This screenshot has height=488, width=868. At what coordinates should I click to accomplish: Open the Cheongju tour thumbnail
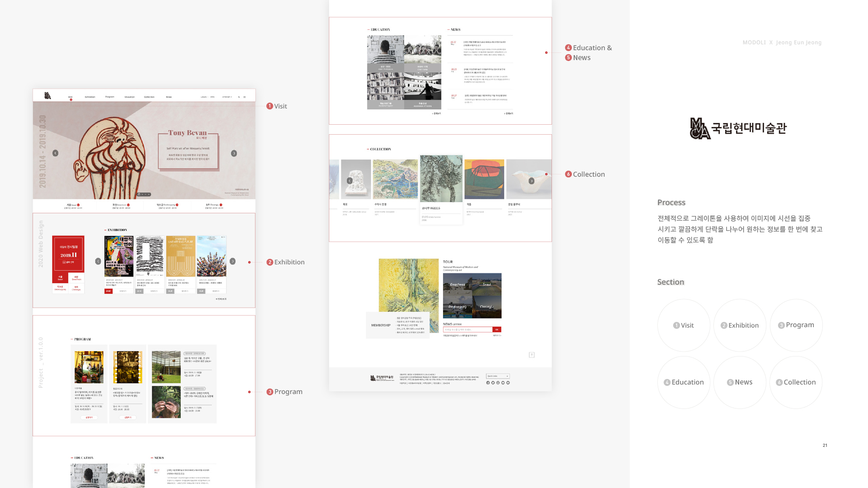[487, 307]
